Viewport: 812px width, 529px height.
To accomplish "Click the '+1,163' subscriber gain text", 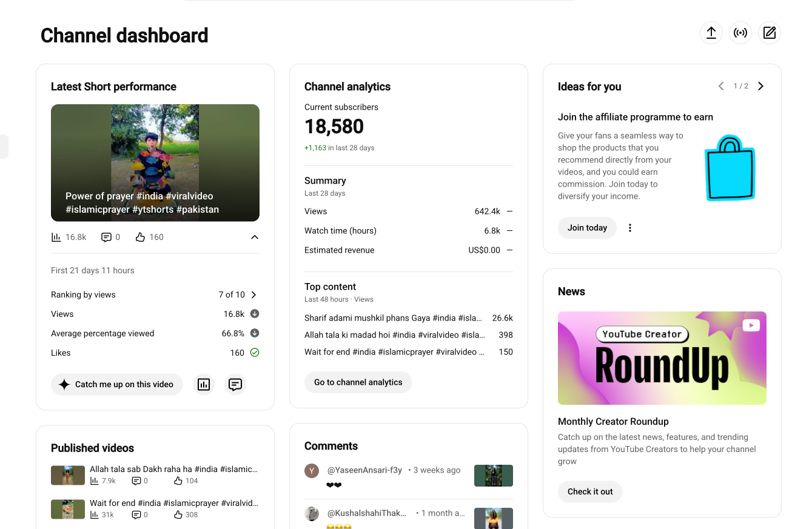I will (315, 148).
